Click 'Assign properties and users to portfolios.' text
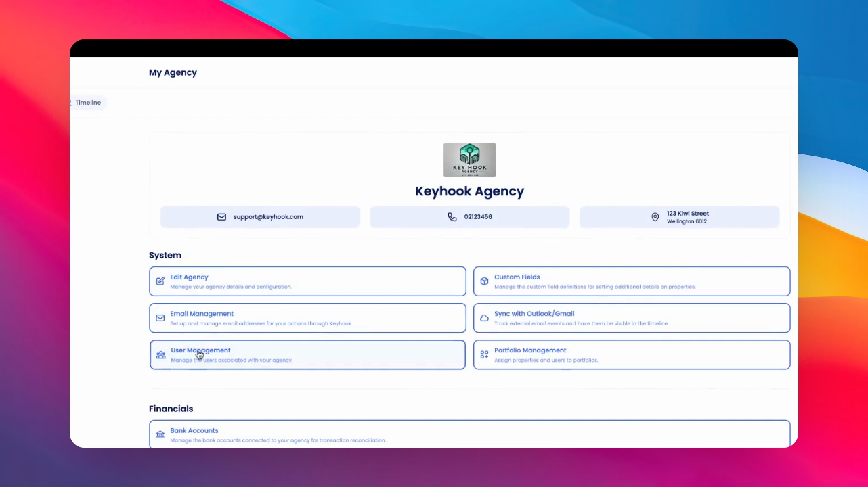 click(x=546, y=360)
